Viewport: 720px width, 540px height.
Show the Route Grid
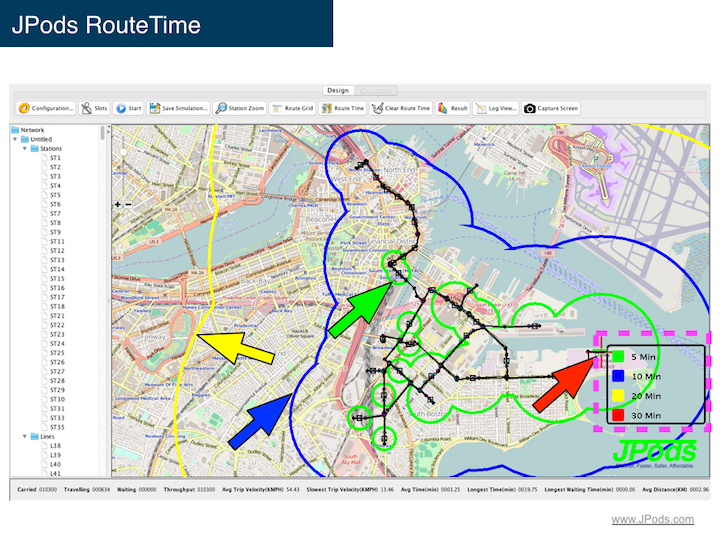(292, 108)
